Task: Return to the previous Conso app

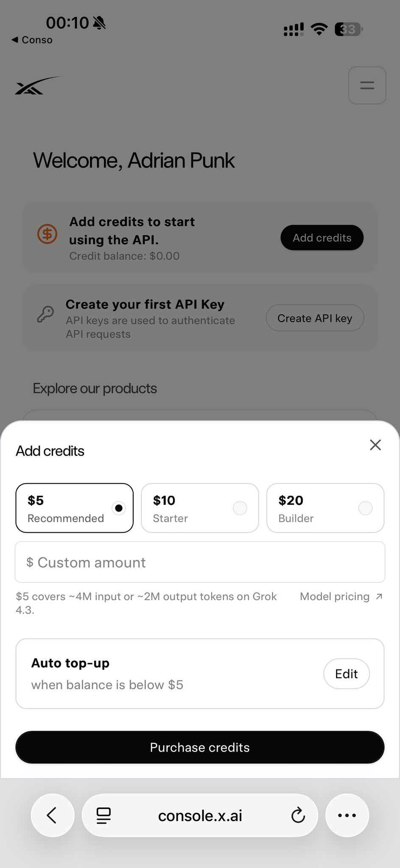Action: [32, 40]
